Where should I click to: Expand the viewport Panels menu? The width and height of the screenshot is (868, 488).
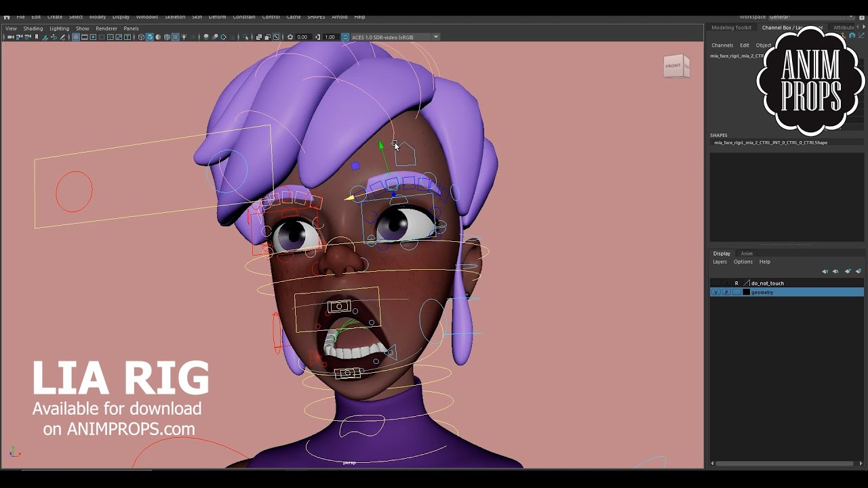pos(131,28)
